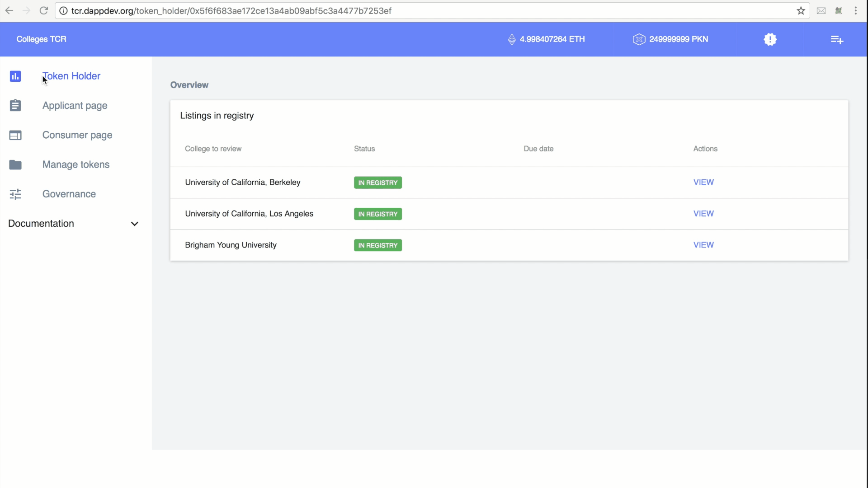Open the Manage tokens menu item
This screenshot has height=488, width=868.
click(x=76, y=164)
